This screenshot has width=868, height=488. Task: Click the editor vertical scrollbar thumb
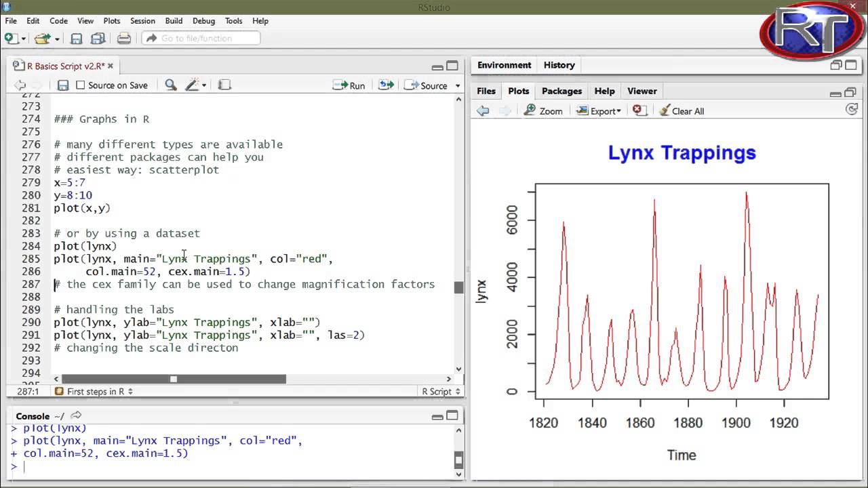tap(459, 287)
